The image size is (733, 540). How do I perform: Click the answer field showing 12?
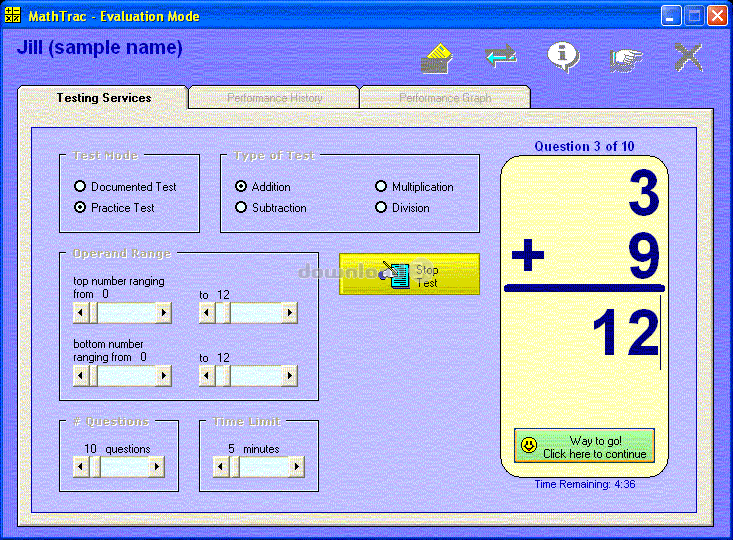coord(584,333)
